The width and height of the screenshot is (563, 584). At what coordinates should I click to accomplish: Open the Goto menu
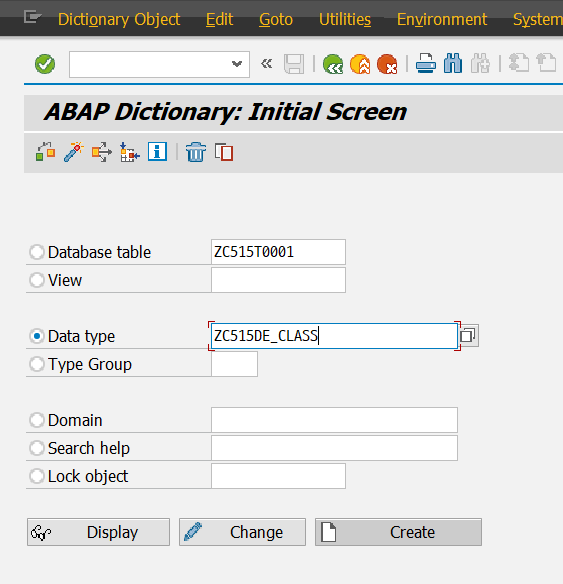(276, 19)
